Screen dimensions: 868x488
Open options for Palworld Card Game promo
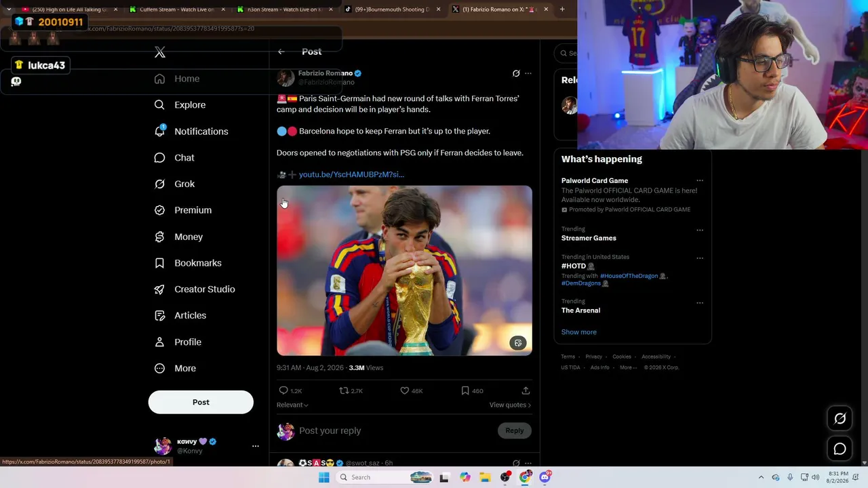(700, 181)
